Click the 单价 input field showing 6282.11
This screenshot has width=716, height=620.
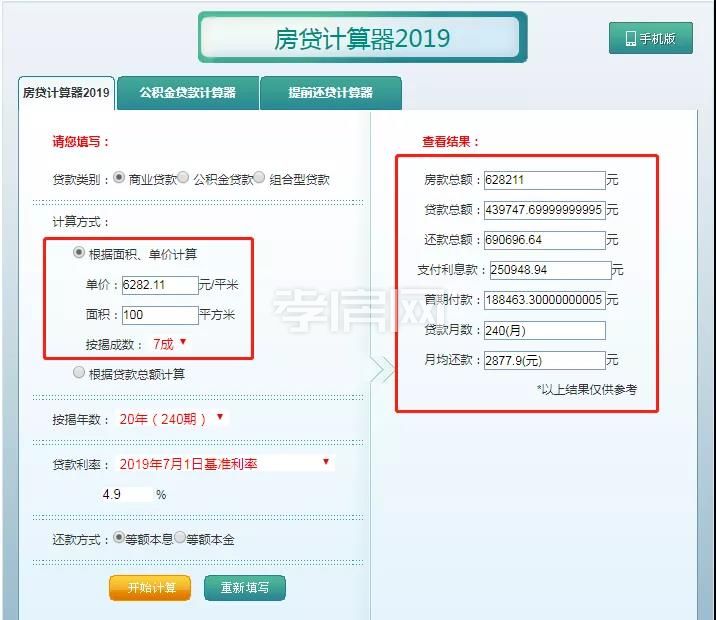click(x=160, y=285)
